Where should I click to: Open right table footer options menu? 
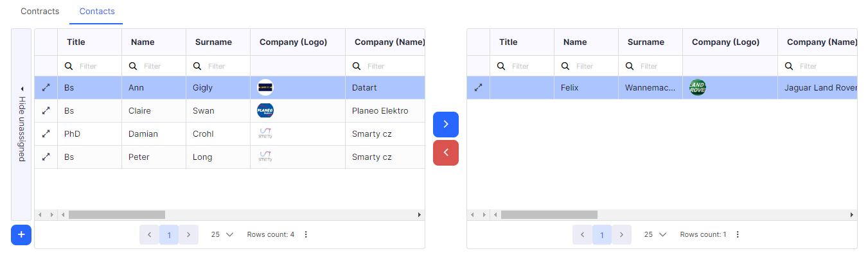pos(738,235)
